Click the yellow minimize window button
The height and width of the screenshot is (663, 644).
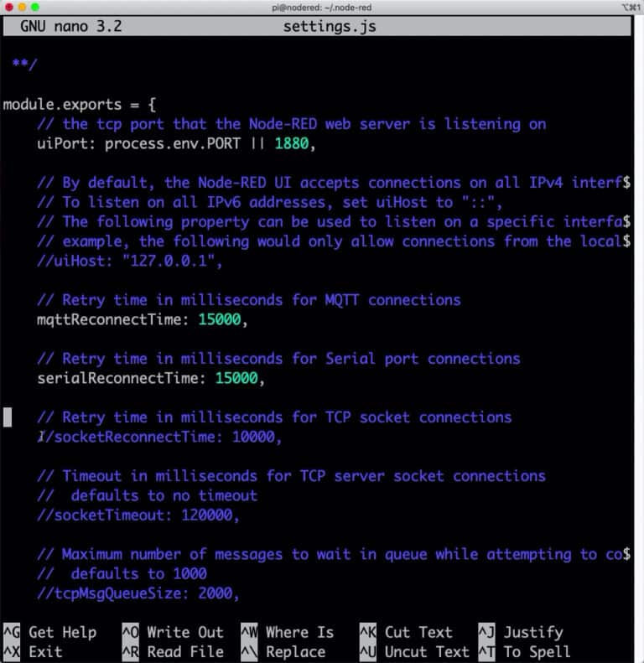tap(22, 7)
